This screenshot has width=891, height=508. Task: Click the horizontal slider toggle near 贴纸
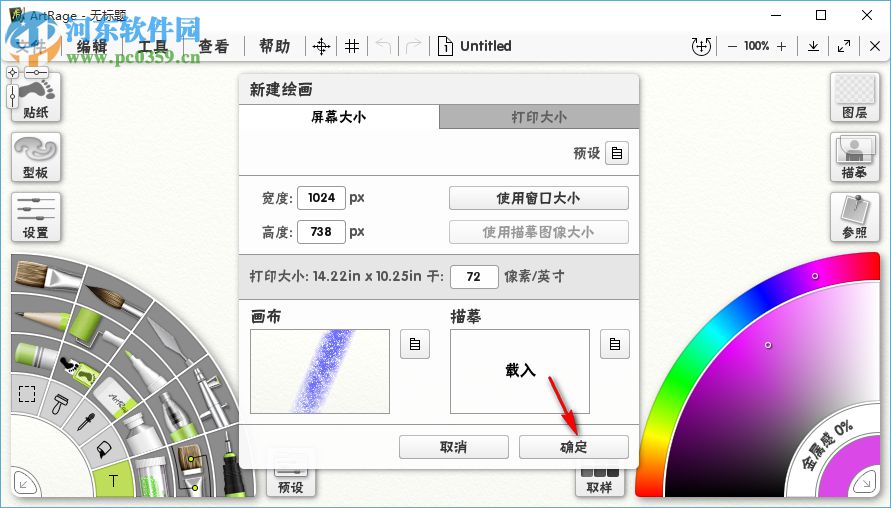point(36,73)
